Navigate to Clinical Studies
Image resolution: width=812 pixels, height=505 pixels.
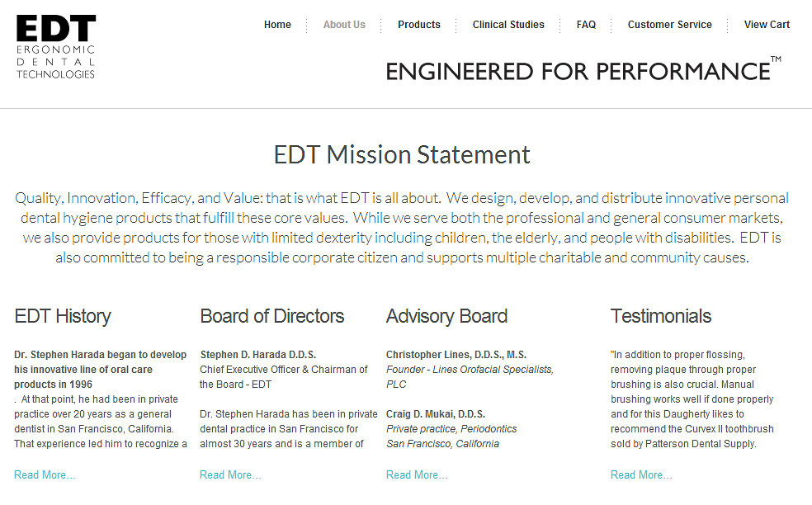tap(508, 25)
